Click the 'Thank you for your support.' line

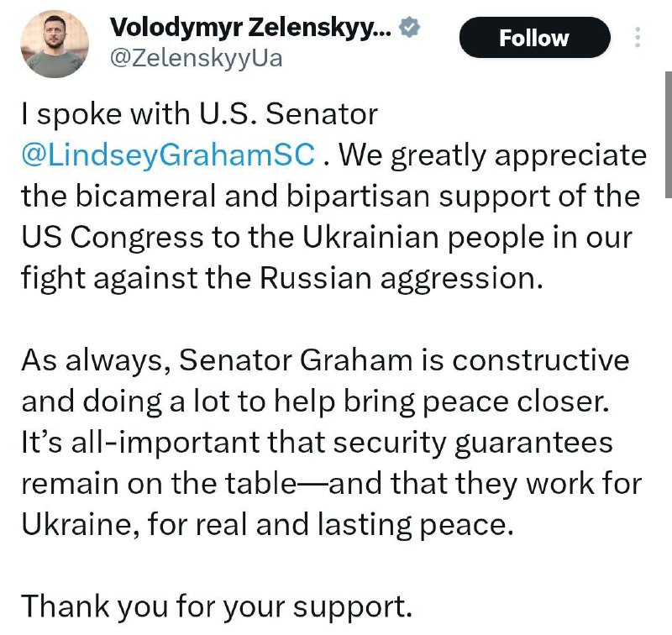[x=217, y=606]
